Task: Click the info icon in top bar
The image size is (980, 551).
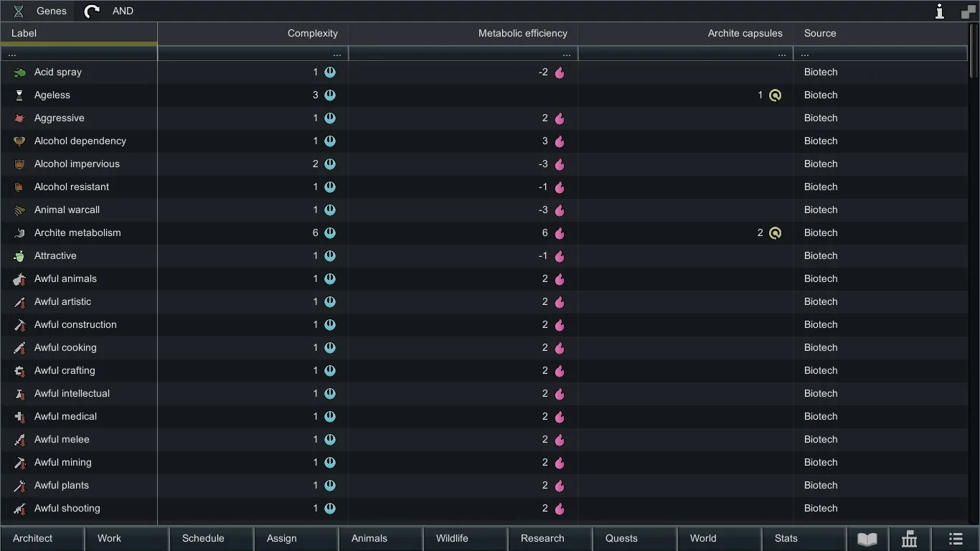Action: [x=939, y=11]
